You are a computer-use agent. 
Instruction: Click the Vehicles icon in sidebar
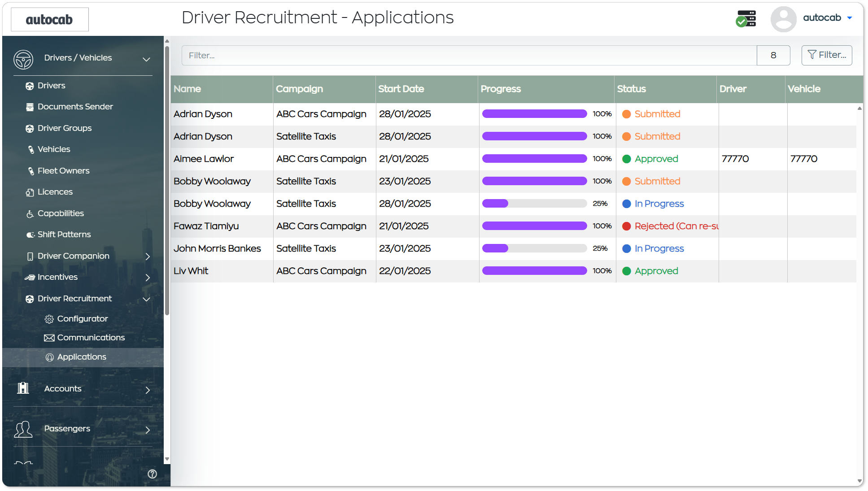(x=31, y=150)
